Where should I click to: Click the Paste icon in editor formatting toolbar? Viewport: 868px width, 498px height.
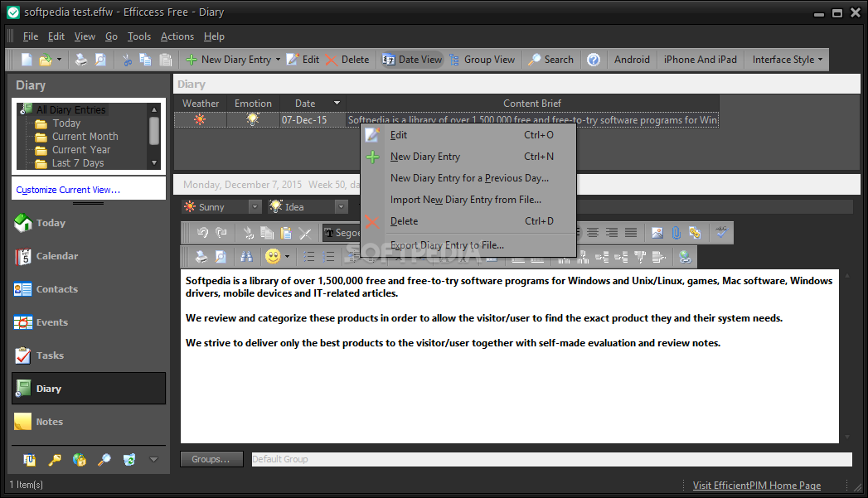tap(286, 233)
